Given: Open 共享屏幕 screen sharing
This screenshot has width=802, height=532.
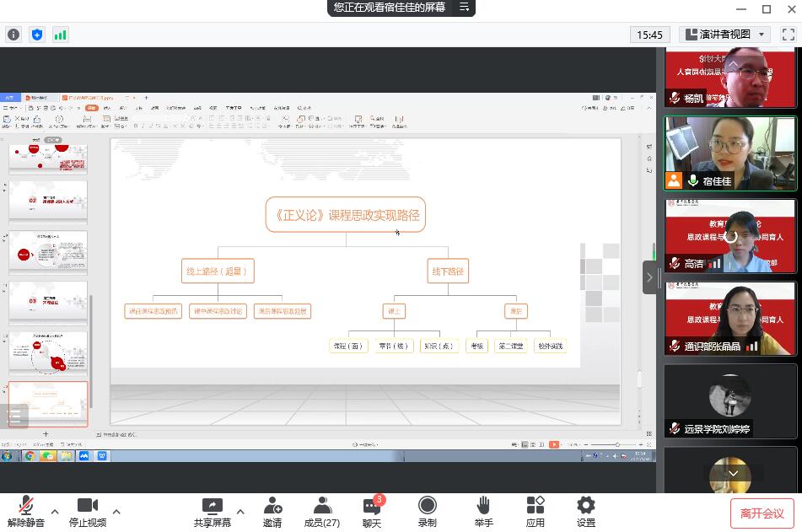Looking at the screenshot, I should [x=213, y=512].
